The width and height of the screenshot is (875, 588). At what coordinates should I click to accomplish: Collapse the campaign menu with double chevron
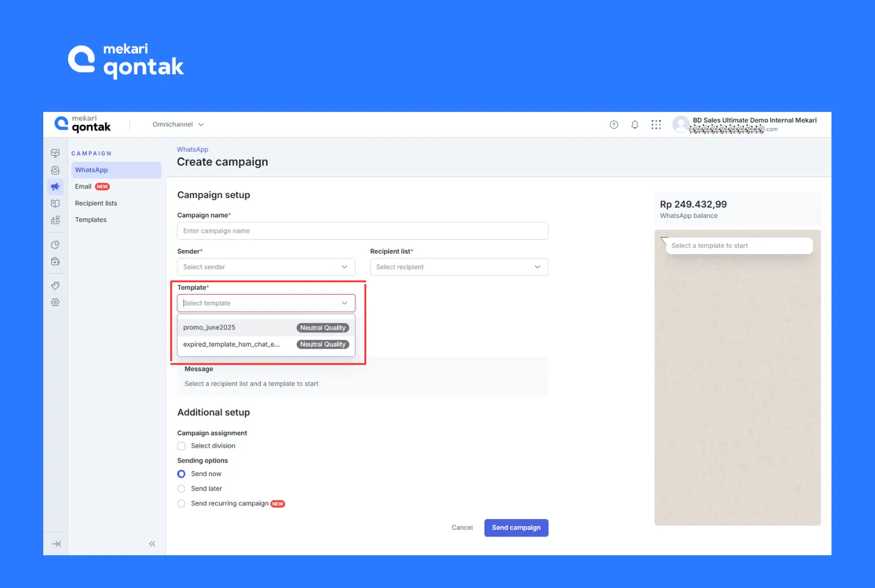[x=152, y=544]
